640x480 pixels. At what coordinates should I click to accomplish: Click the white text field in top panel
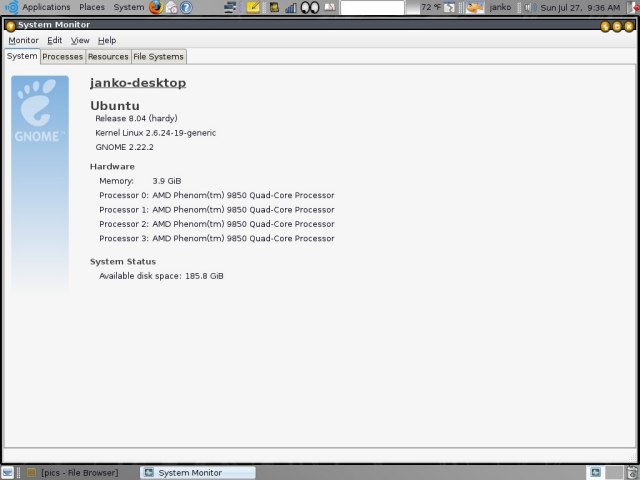coord(372,7)
